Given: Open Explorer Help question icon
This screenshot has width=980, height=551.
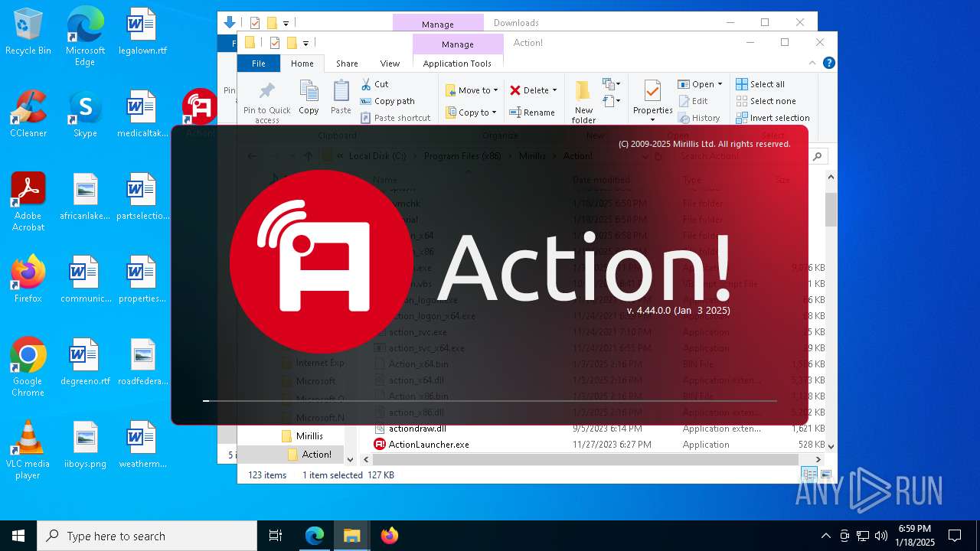Looking at the screenshot, I should (x=828, y=64).
